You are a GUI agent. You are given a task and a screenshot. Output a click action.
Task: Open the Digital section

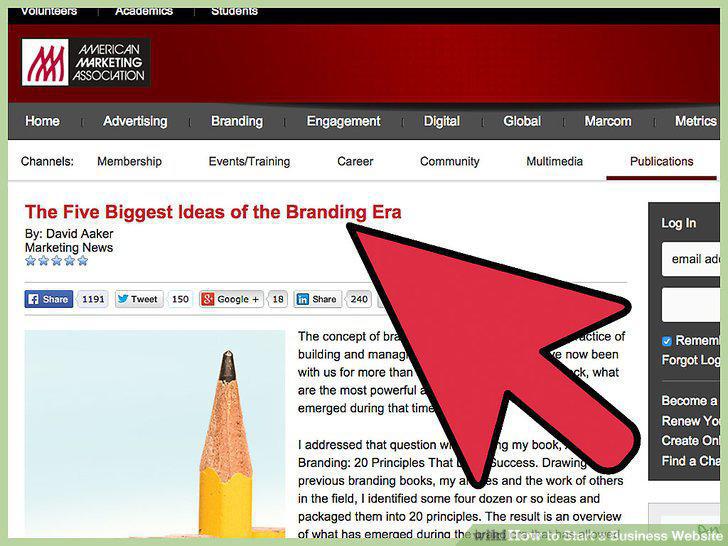click(442, 121)
